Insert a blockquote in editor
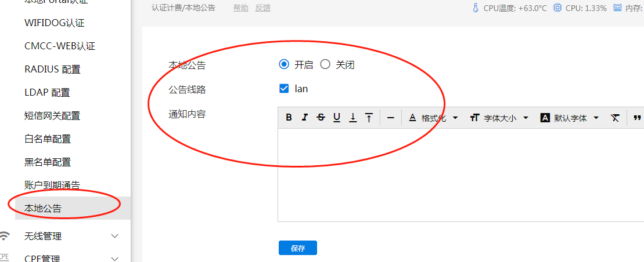Screen dimensions: 644x262 [x=637, y=118]
